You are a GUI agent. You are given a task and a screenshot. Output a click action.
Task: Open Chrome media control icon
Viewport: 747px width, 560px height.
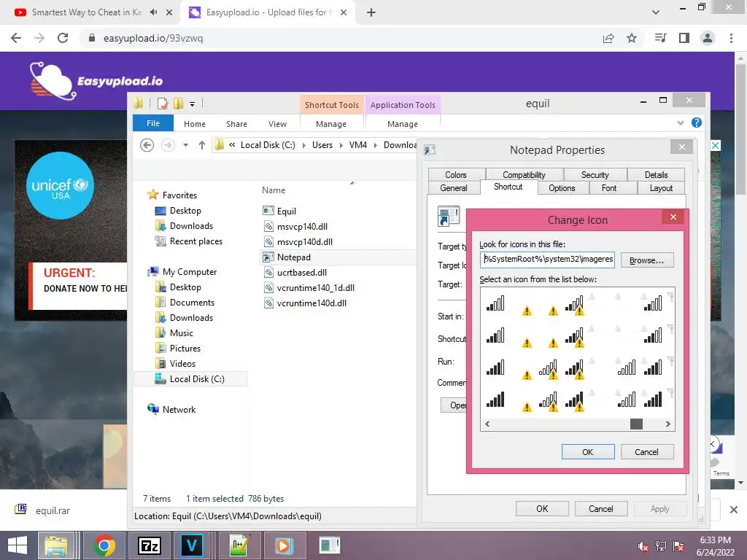tap(661, 38)
